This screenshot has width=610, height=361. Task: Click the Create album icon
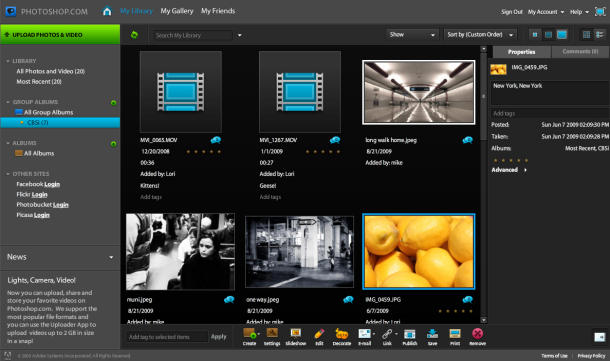coord(249,334)
